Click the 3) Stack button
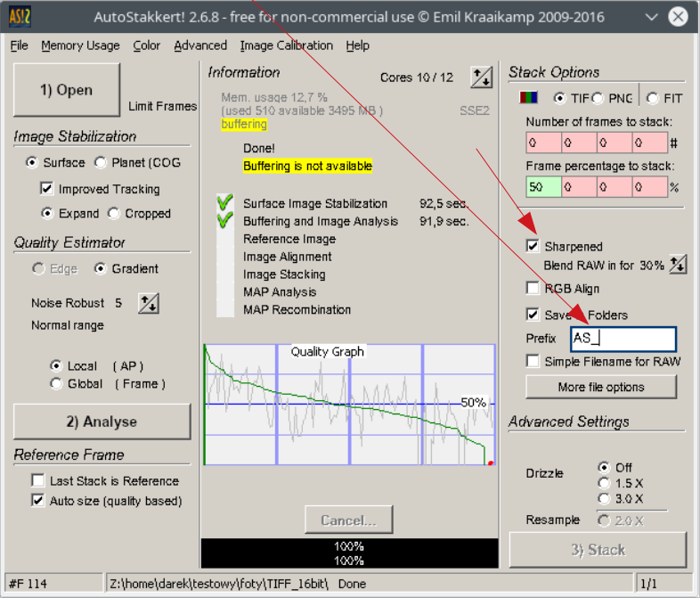 tap(598, 550)
